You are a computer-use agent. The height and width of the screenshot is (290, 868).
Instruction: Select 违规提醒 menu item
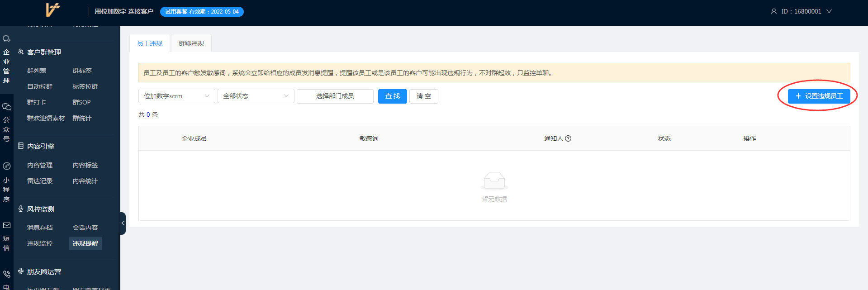coord(85,243)
